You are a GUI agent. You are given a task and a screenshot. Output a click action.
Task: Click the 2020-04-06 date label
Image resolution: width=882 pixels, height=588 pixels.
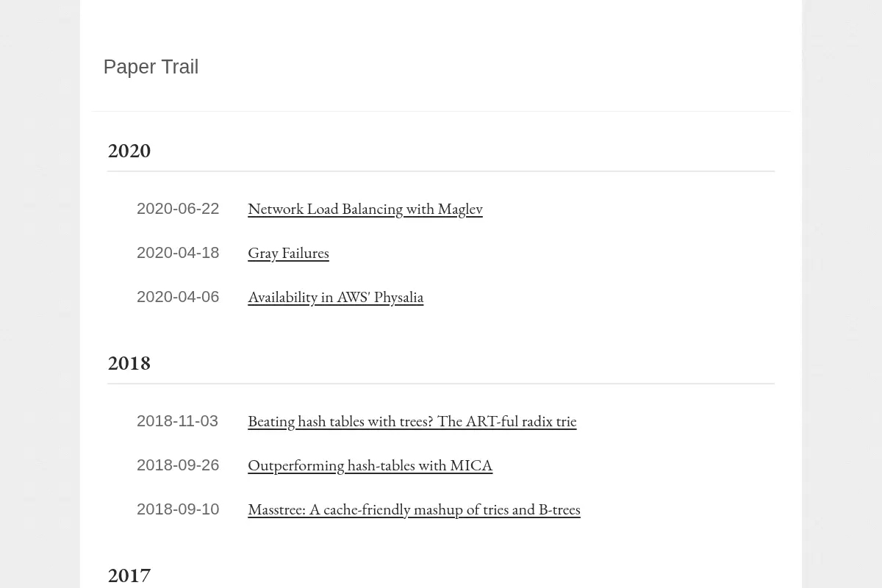point(178,297)
